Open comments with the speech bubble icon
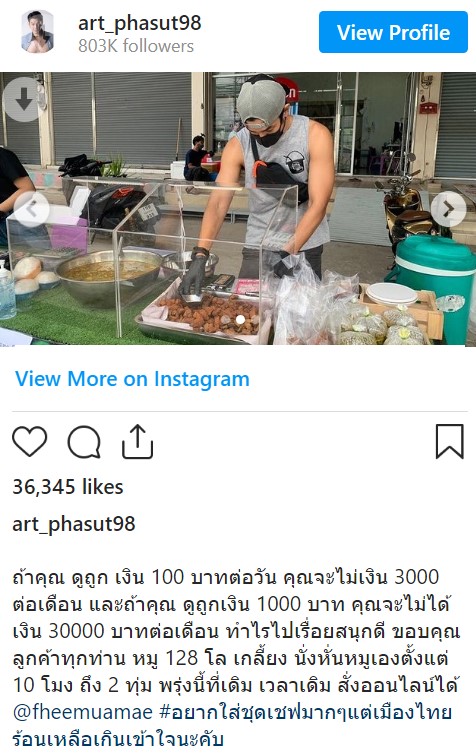 [x=84, y=442]
